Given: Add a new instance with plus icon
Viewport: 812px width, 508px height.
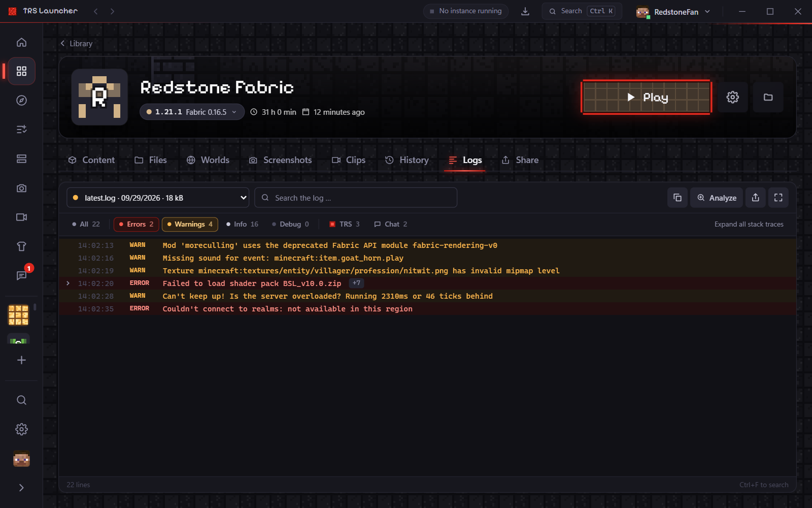Looking at the screenshot, I should pyautogui.click(x=21, y=360).
